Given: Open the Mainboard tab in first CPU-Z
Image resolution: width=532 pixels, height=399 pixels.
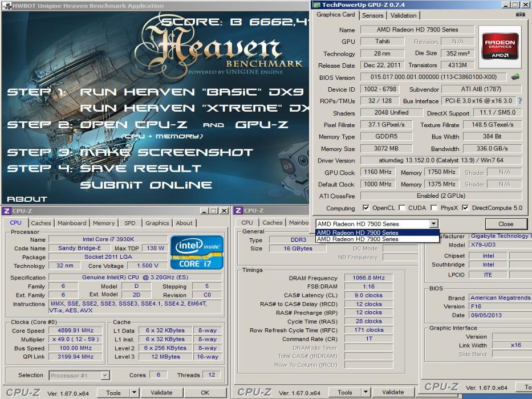Looking at the screenshot, I should [72, 223].
